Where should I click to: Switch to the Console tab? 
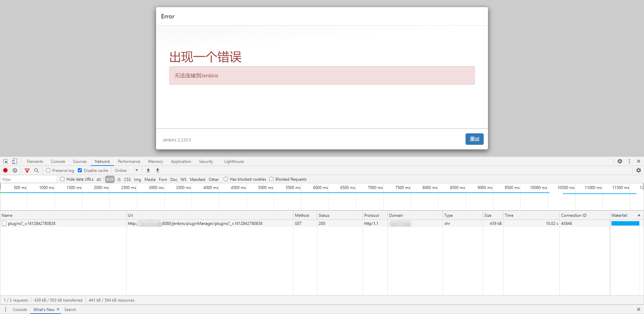pos(58,161)
